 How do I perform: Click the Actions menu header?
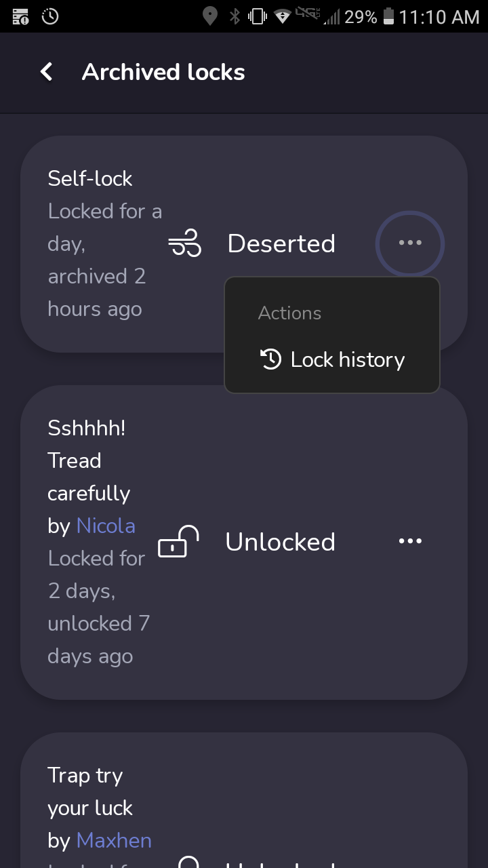pyautogui.click(x=289, y=313)
